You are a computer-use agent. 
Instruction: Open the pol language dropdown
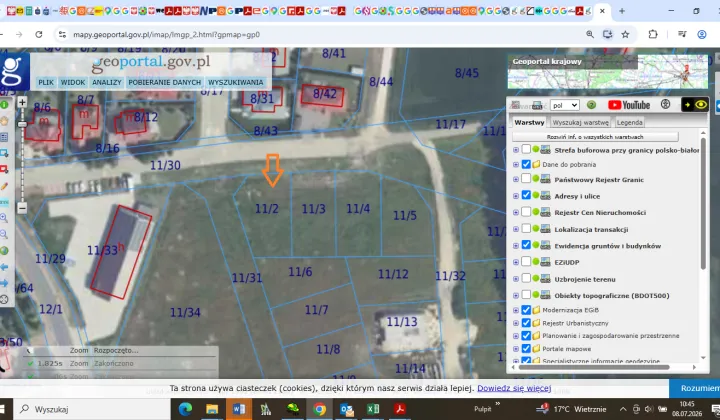[x=564, y=105]
